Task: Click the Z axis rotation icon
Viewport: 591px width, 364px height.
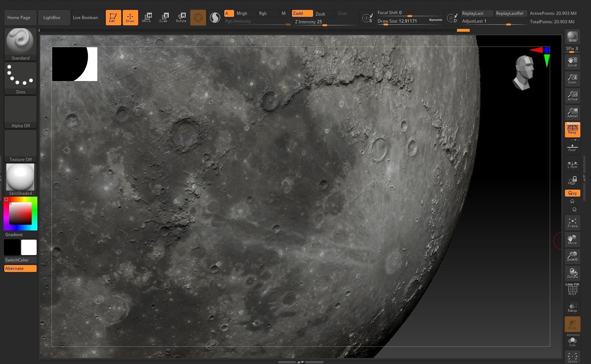Action: (x=574, y=210)
